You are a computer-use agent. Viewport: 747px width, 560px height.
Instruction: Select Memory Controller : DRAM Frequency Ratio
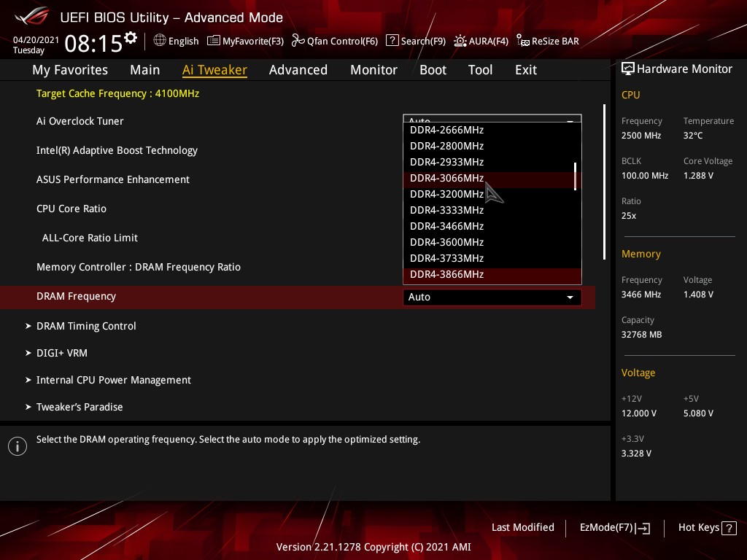tap(139, 267)
